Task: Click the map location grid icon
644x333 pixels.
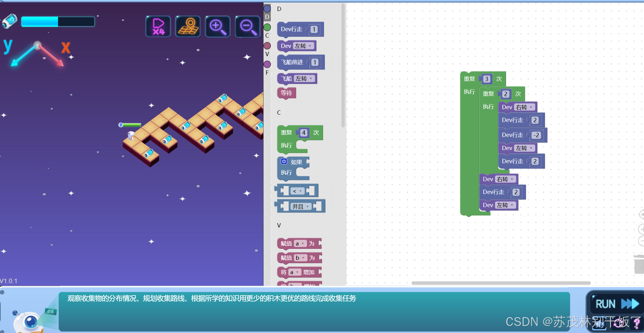Action: tap(188, 27)
